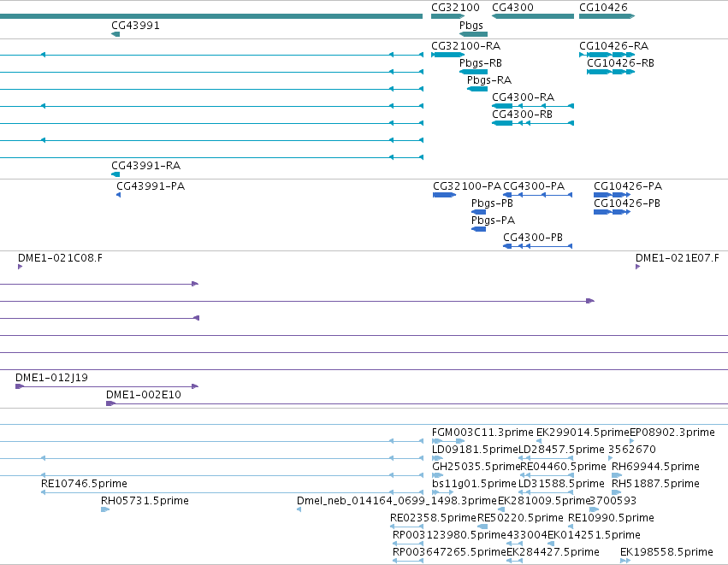Click the RP003123980.5prime EST feature
This screenshot has height=565, width=728.
408,544
